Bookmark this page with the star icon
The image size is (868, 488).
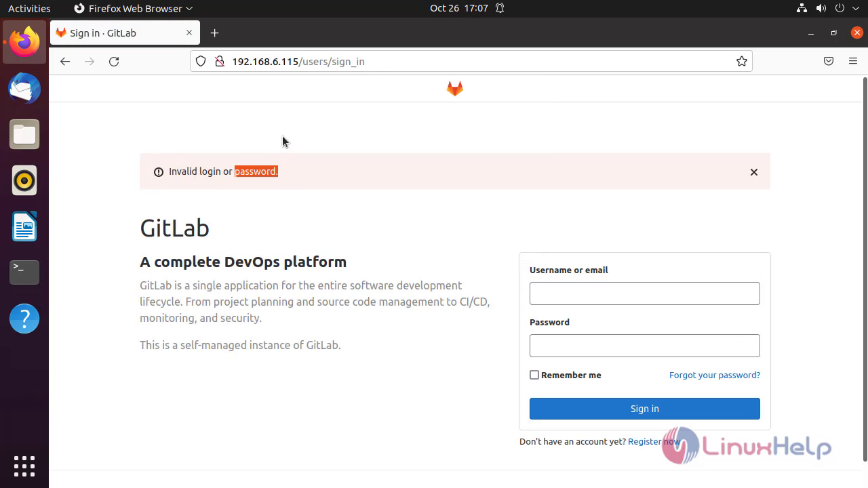[x=742, y=61]
